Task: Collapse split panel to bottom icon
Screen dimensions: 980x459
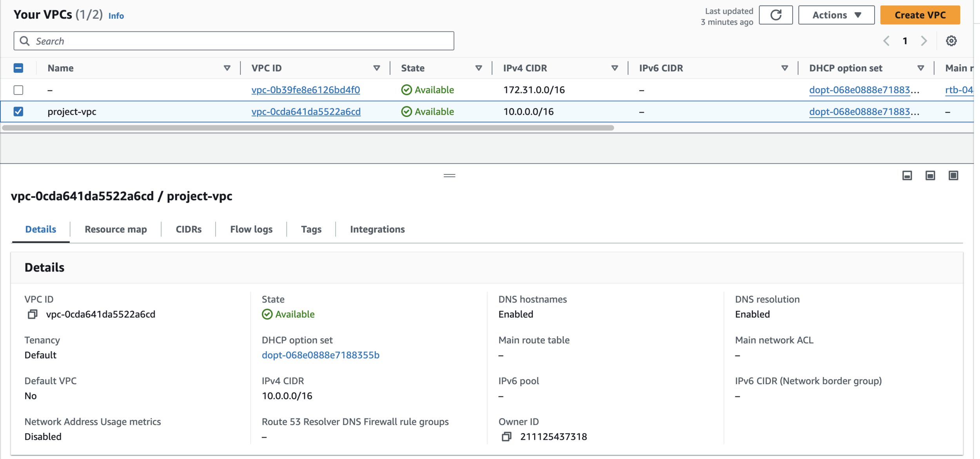Action: tap(907, 176)
